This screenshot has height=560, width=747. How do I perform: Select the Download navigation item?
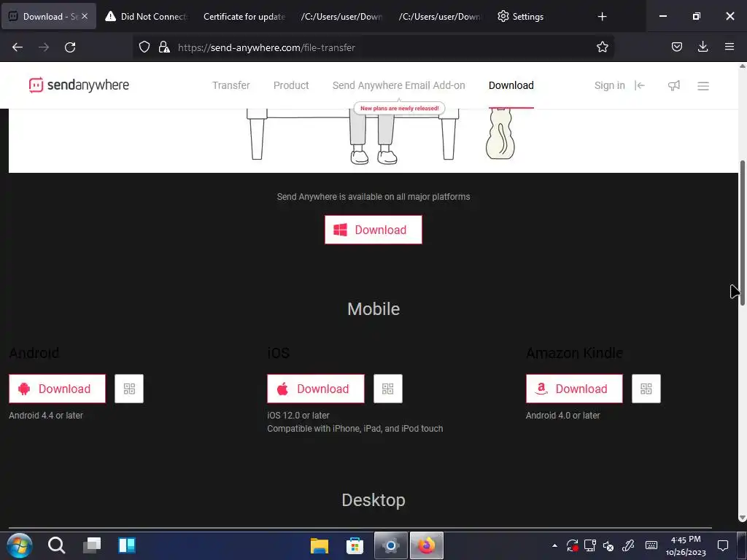pos(511,86)
